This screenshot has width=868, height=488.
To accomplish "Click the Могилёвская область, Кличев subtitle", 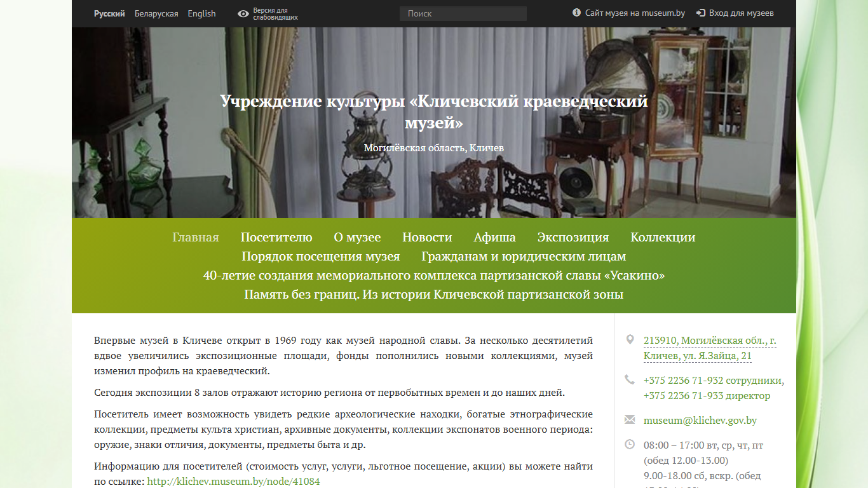I will pyautogui.click(x=434, y=147).
